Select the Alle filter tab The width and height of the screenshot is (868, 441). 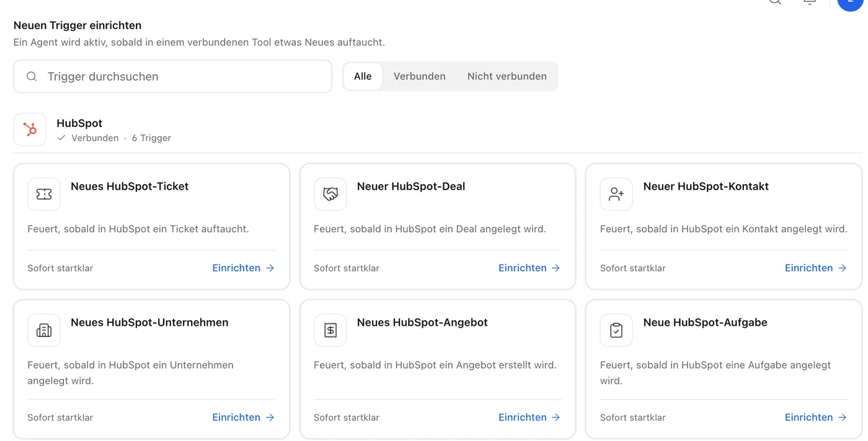pyautogui.click(x=363, y=76)
